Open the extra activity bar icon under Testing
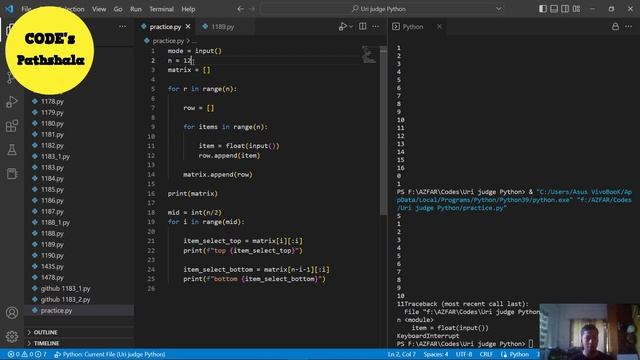 12,173
